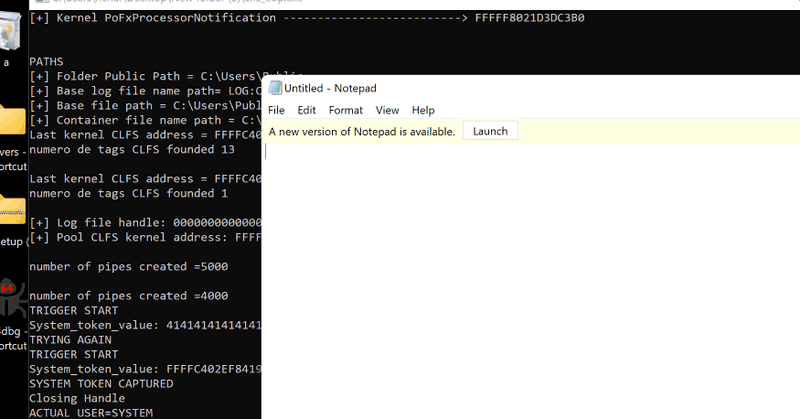800x419 pixels.
Task: Click 'numero de tags CLFS founded 13' line
Action: point(132,150)
